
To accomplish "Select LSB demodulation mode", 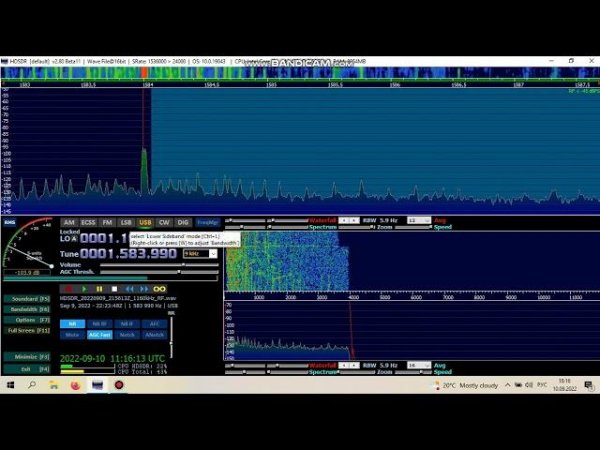I will click(x=126, y=222).
